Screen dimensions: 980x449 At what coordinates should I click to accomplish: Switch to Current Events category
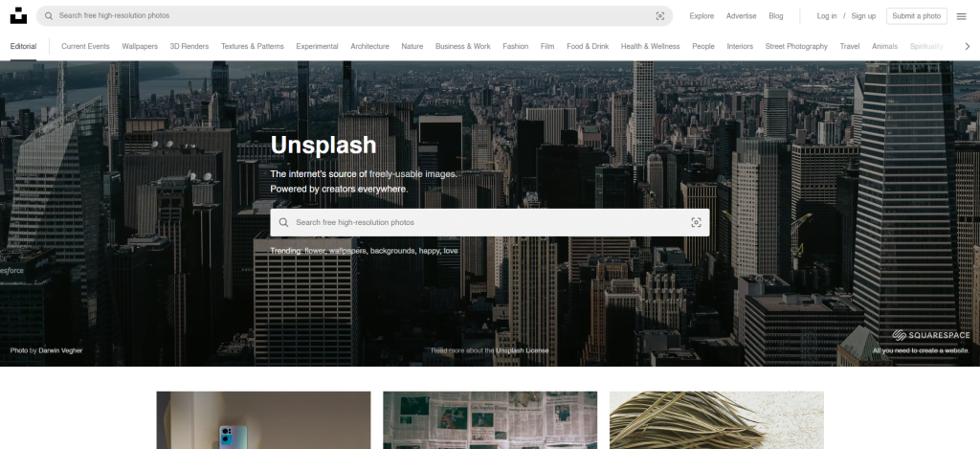85,46
